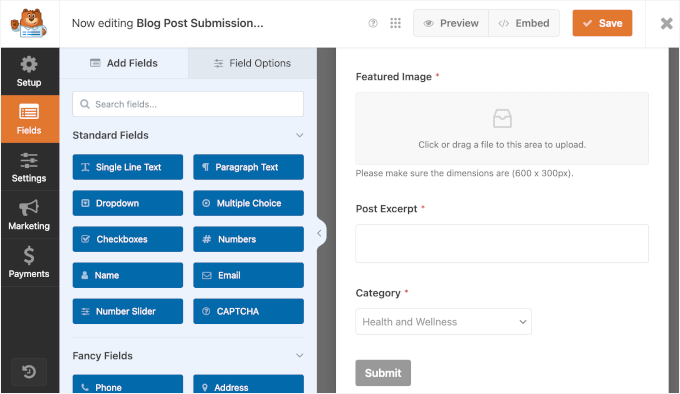Viewport: 680px width, 394px height.
Task: Open the grid menu icon in header
Action: pos(395,23)
